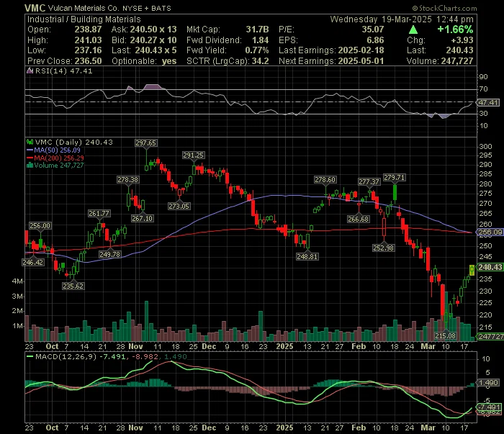Click the yellow-highlighted latest candlestick
The width and height of the screenshot is (504, 434).
pyautogui.click(x=472, y=270)
